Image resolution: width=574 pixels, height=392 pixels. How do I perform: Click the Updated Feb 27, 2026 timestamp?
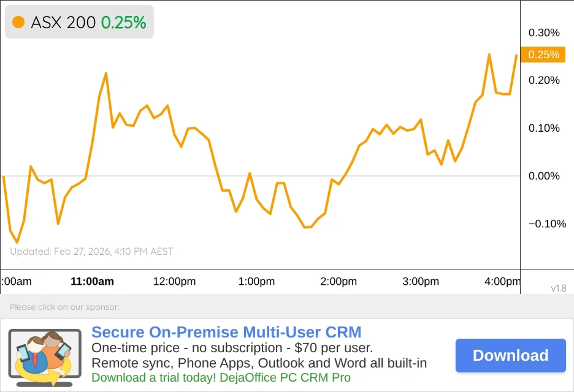pos(91,251)
